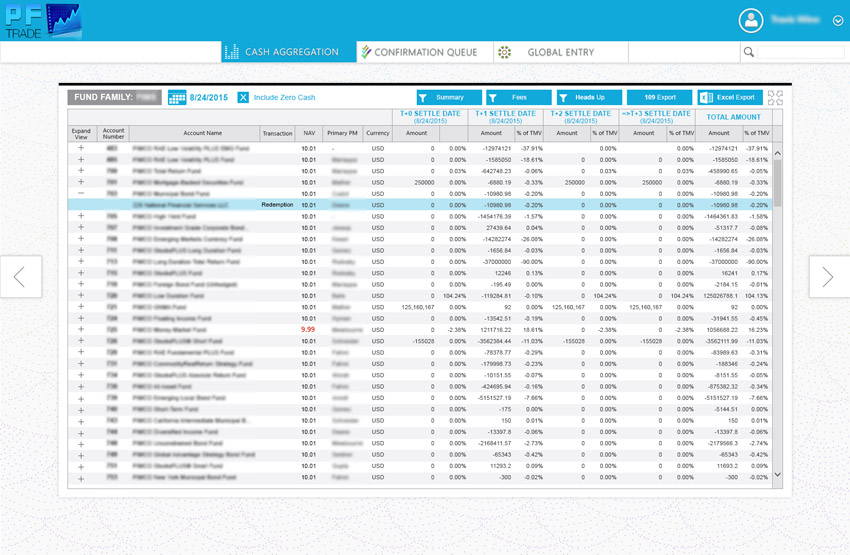Go to next page with right arrow
Viewport: 850px width, 555px height.
pyautogui.click(x=827, y=277)
